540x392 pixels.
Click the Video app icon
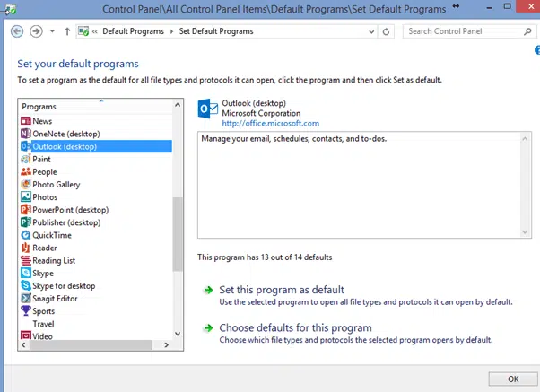[26, 335]
